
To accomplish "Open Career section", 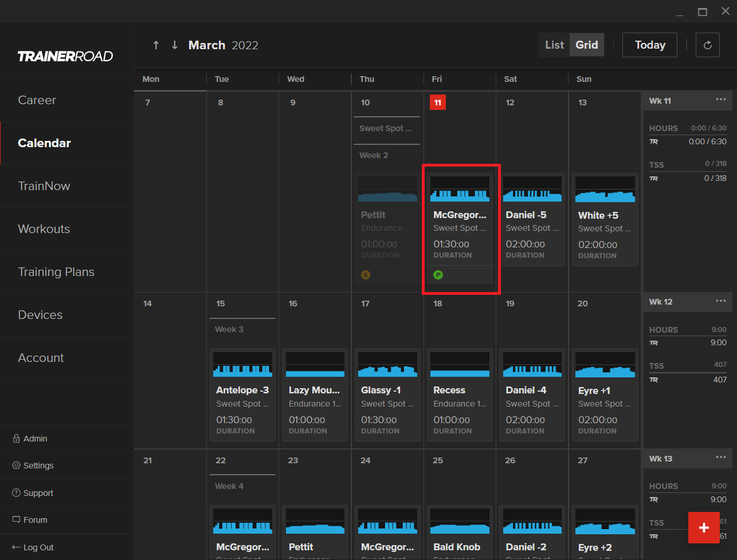I will [66, 100].
